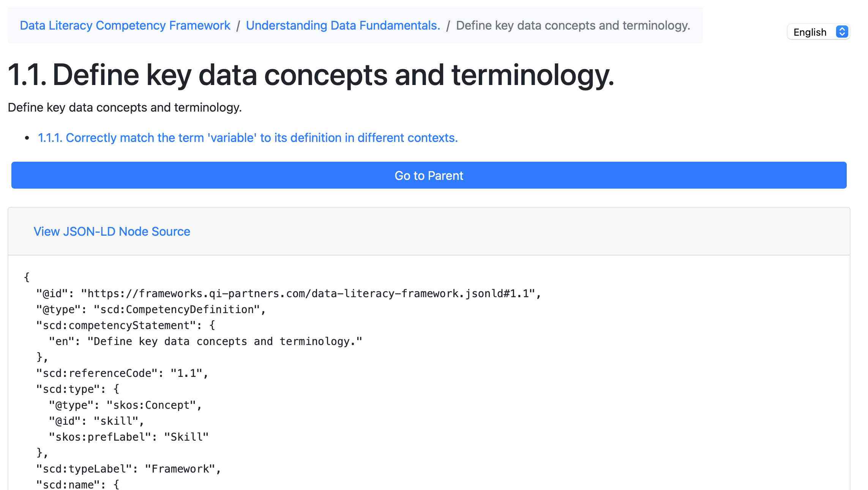This screenshot has height=490, width=868.
Task: Click the scd:typeLabel "Framework" line
Action: (129, 469)
